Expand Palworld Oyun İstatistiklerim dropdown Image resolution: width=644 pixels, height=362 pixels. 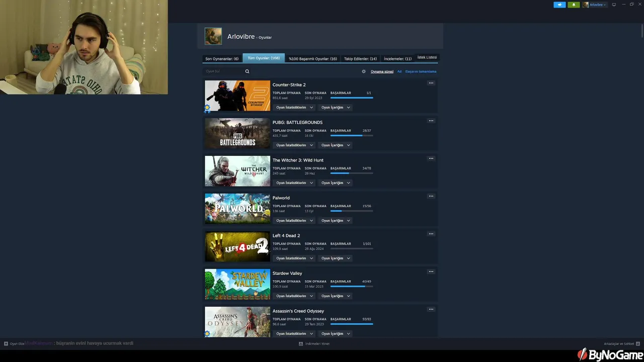click(294, 221)
